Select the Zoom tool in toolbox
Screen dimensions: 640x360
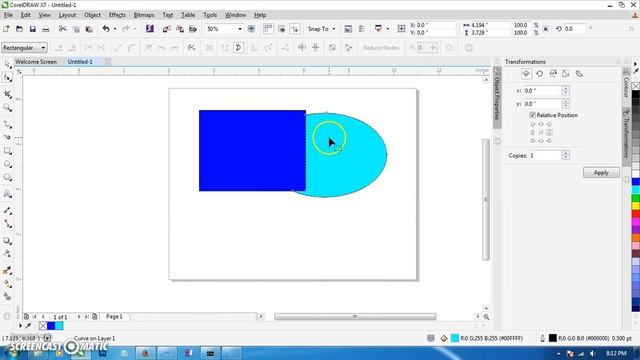(x=7, y=108)
